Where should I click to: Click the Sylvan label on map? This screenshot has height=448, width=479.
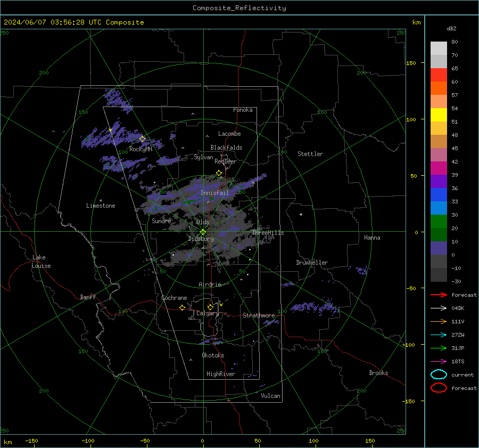point(203,157)
